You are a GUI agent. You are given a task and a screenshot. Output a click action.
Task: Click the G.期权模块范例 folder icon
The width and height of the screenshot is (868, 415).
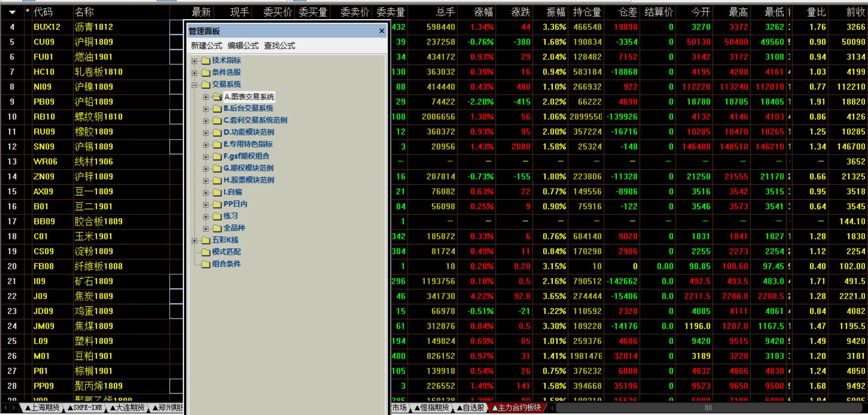coord(218,168)
